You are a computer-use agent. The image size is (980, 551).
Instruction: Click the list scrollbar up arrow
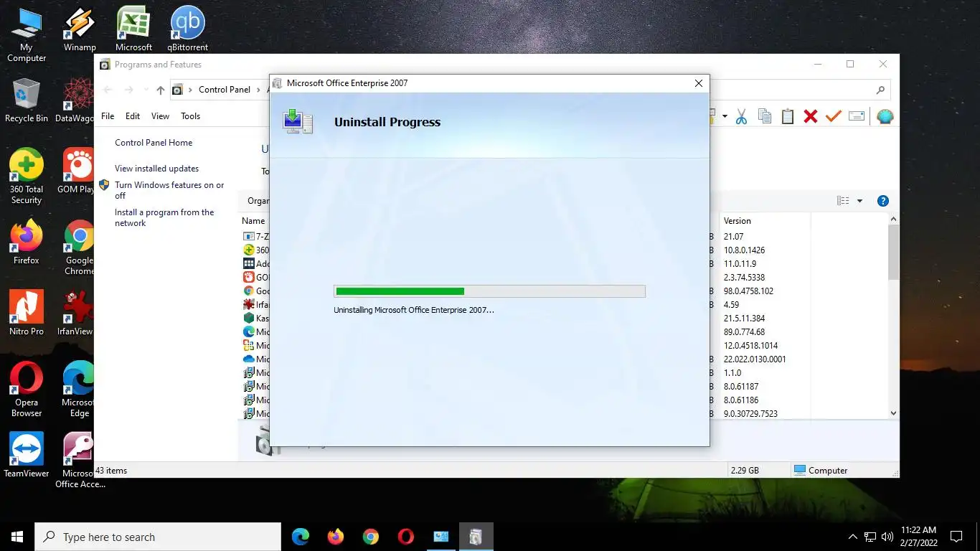(x=893, y=220)
